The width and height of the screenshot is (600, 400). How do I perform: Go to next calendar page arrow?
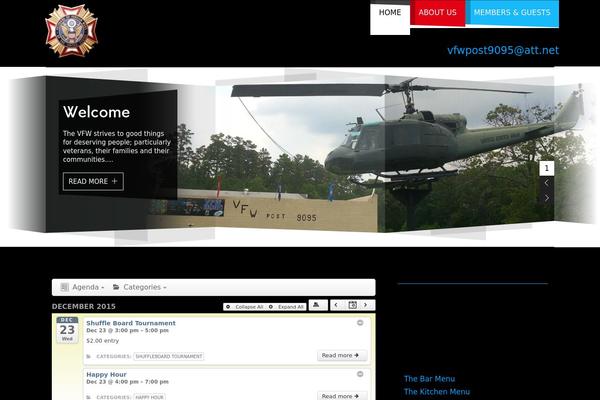[366, 305]
